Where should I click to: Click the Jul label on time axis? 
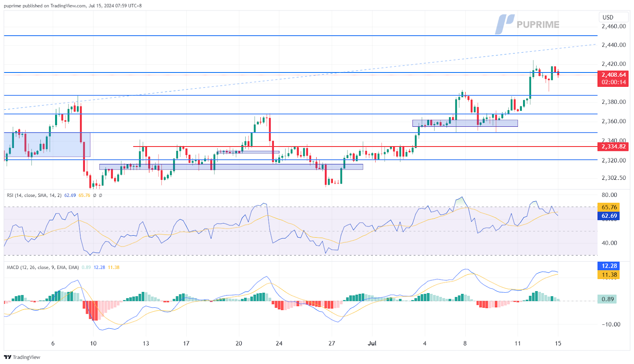pyautogui.click(x=372, y=343)
